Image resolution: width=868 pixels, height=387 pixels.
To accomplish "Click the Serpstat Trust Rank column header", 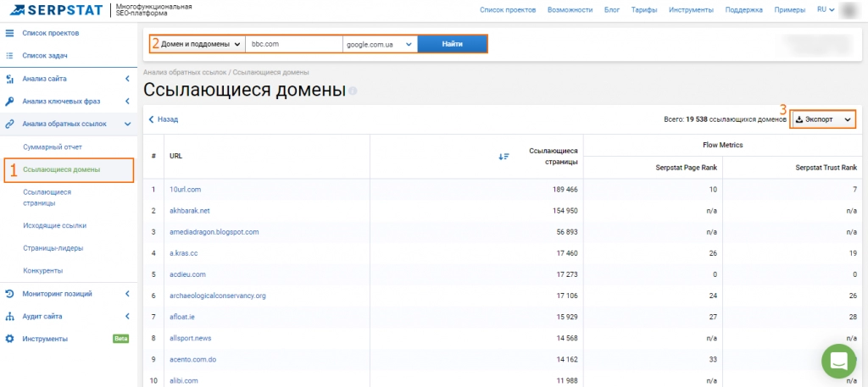I will coord(826,168).
